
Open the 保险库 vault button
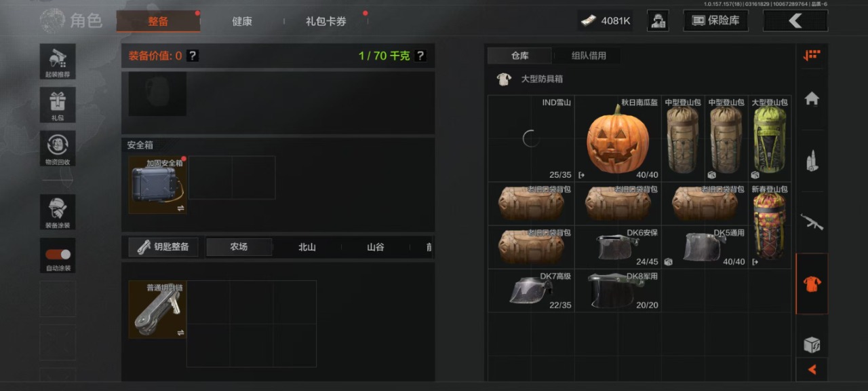tap(715, 21)
